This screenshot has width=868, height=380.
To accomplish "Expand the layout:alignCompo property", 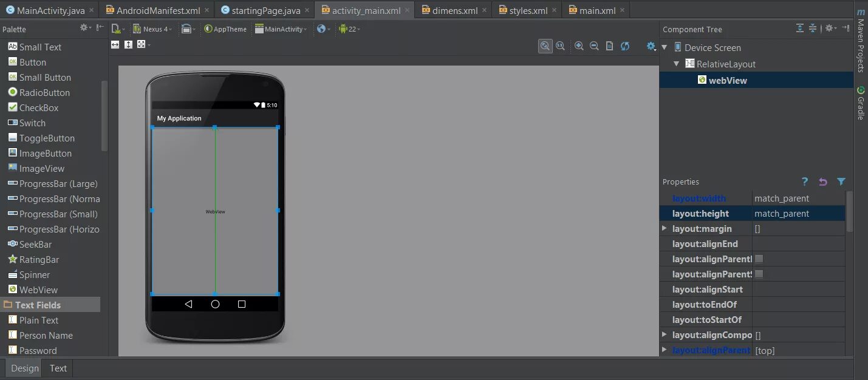I will pos(664,335).
